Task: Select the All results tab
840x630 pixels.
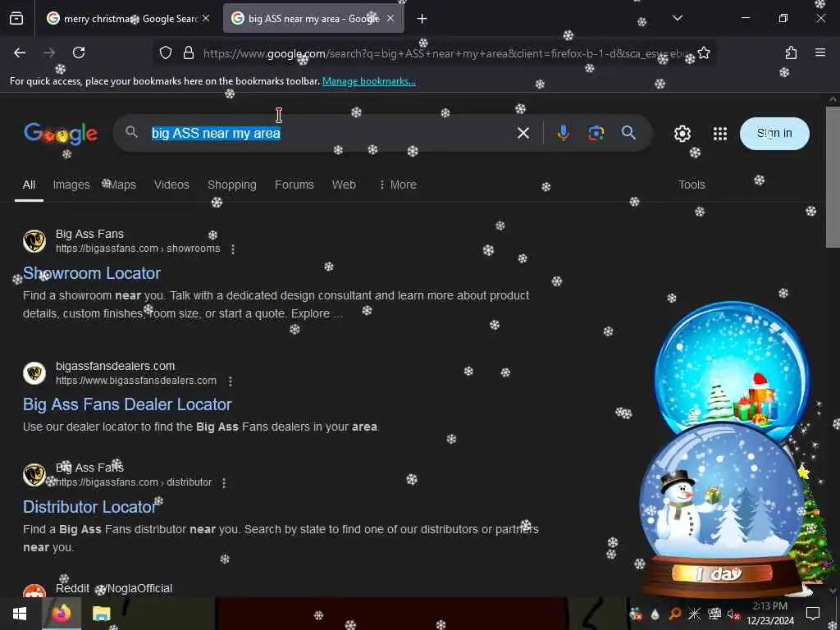Action: (x=29, y=185)
